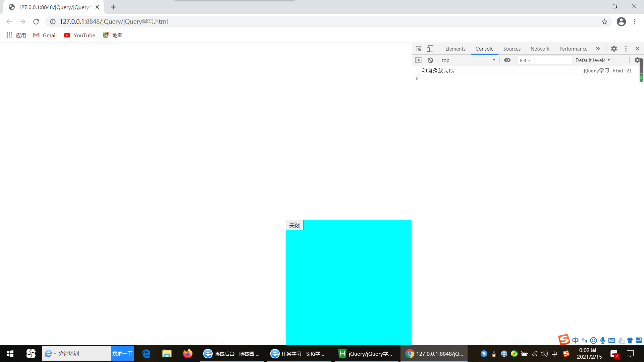Open the volume control tray icon

pos(544,354)
